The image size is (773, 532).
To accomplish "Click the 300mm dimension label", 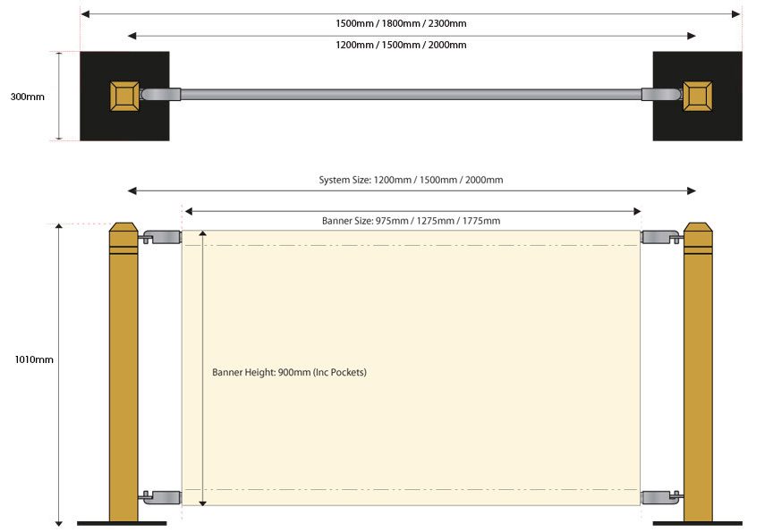I will tap(27, 97).
